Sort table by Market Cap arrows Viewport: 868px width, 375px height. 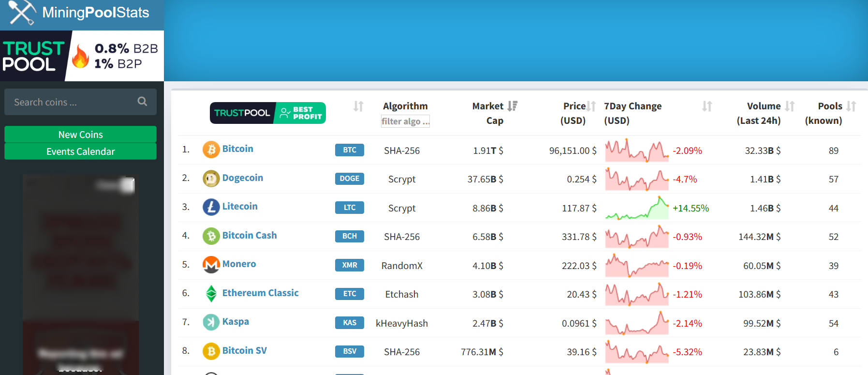coord(513,106)
